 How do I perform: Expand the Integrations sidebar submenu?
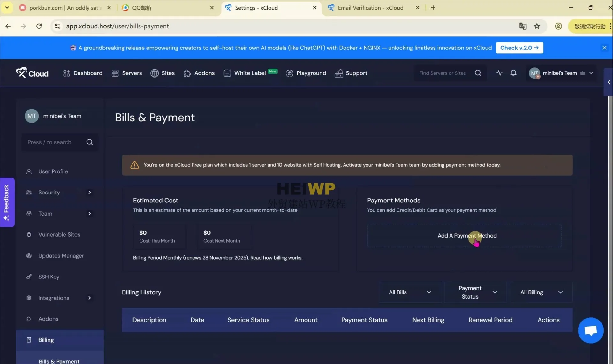coord(89,298)
